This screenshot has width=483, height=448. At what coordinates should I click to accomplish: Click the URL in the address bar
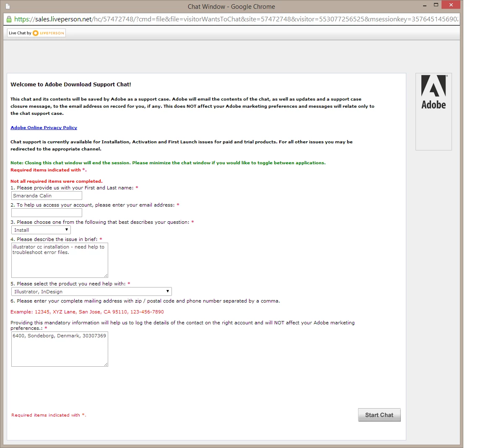tap(236, 19)
